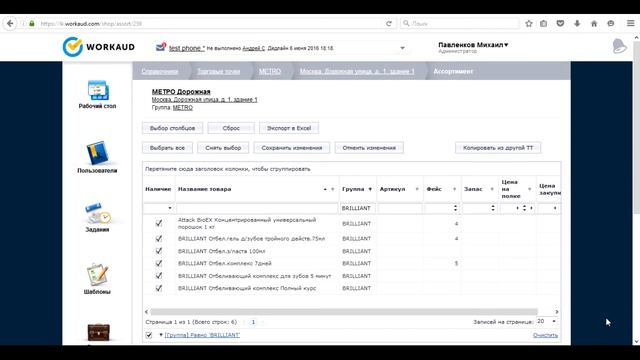This screenshot has height=360, width=640.
Task: Click the browser search field
Action: coord(460,24)
